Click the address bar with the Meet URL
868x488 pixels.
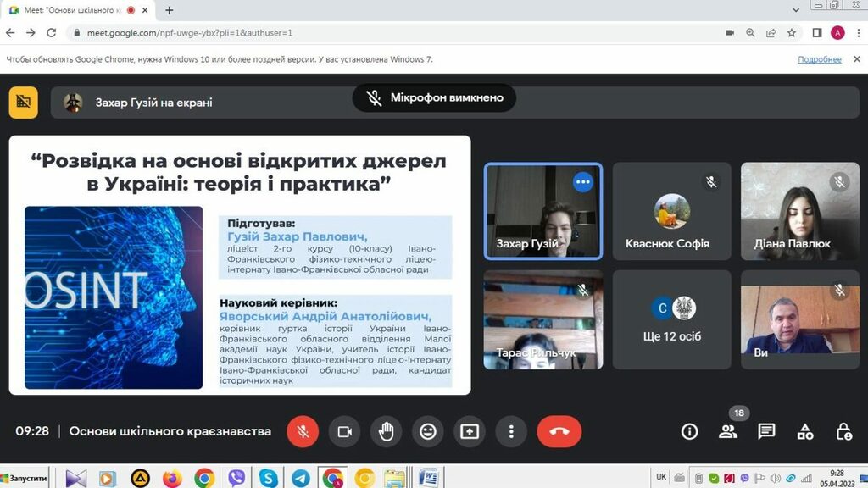(381, 33)
